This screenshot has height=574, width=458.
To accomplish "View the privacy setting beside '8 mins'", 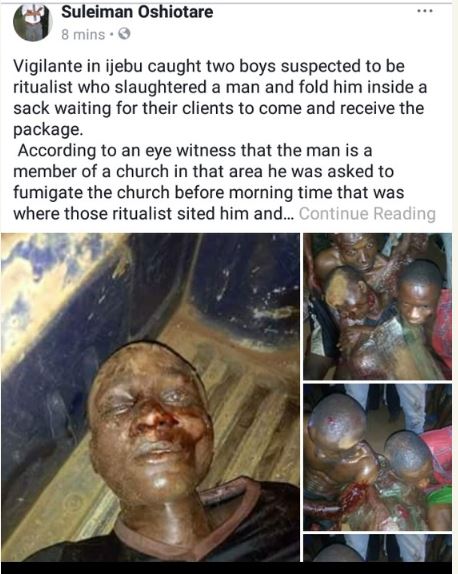I will pos(124,34).
